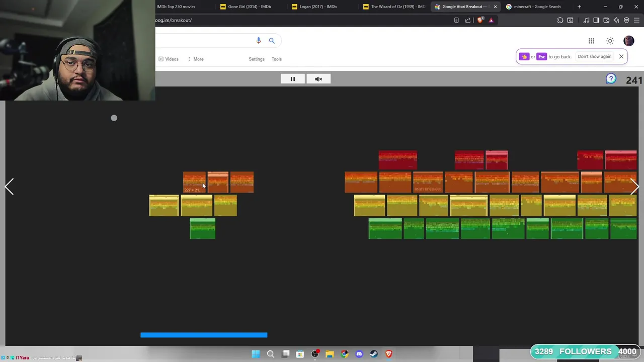Click the lone green brick on left
This screenshot has height=362, width=644.
click(x=202, y=229)
